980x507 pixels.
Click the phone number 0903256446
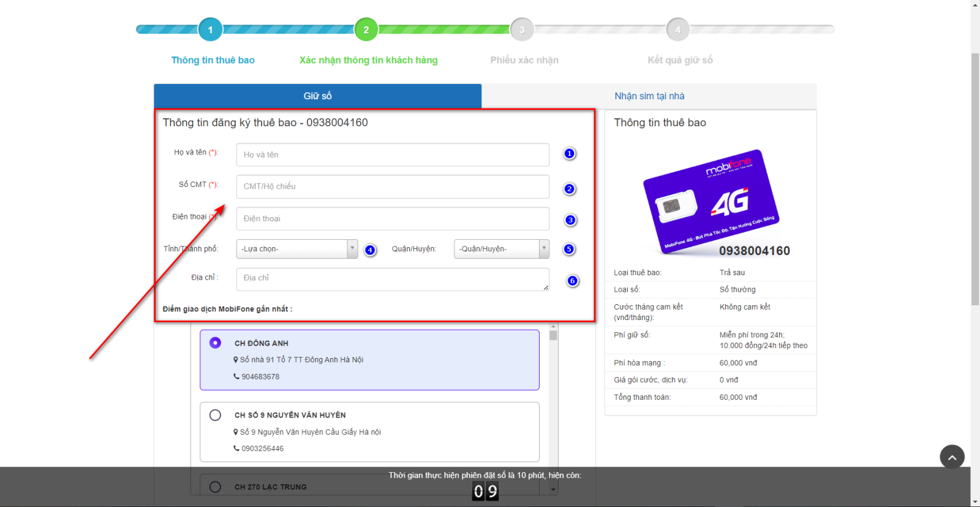pyautogui.click(x=263, y=448)
